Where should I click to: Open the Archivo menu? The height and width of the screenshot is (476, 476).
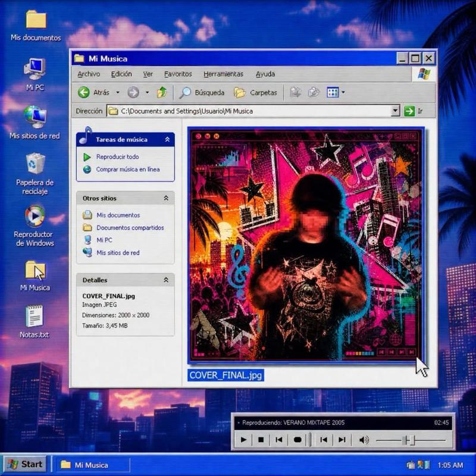point(89,74)
